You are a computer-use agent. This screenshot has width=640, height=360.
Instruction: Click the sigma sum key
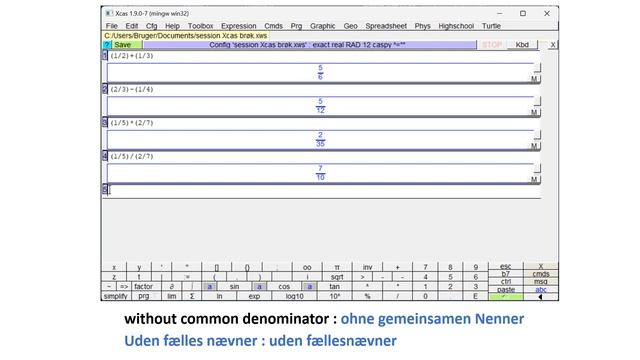pyautogui.click(x=192, y=296)
